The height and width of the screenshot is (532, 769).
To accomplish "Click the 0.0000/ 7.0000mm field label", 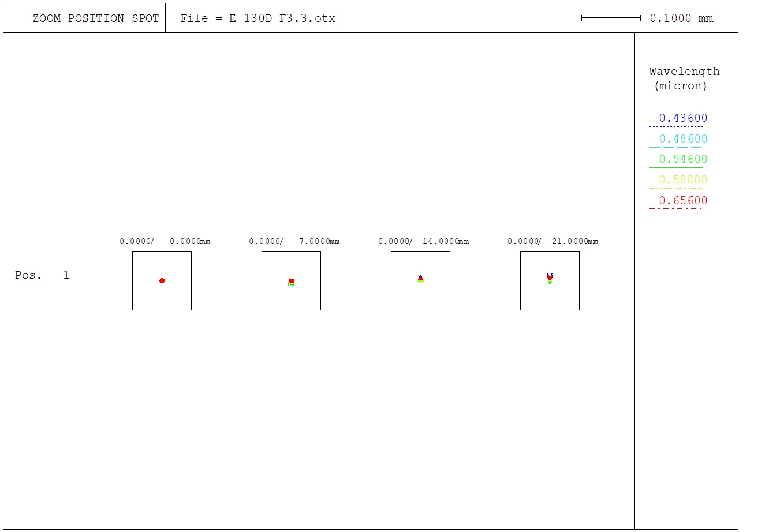I will [x=294, y=242].
